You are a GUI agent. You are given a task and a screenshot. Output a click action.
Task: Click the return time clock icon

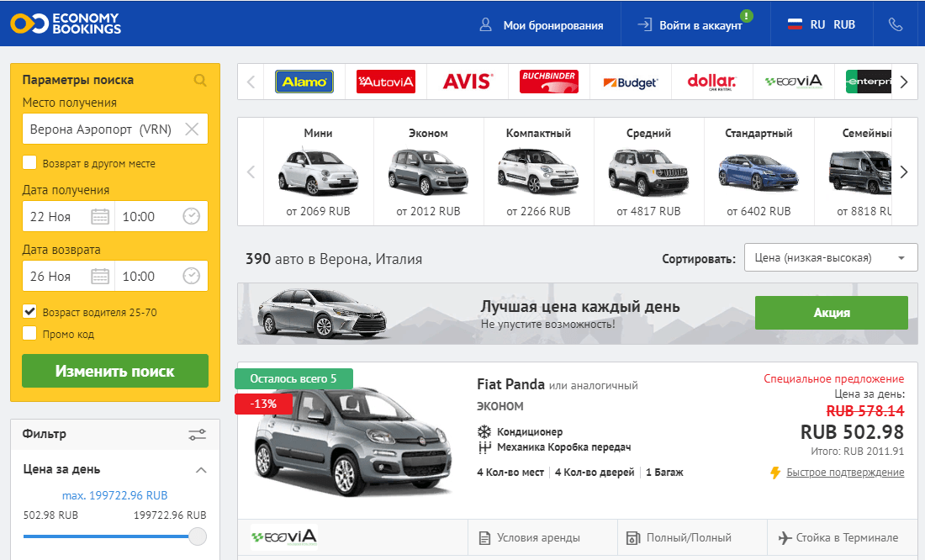[x=192, y=277]
